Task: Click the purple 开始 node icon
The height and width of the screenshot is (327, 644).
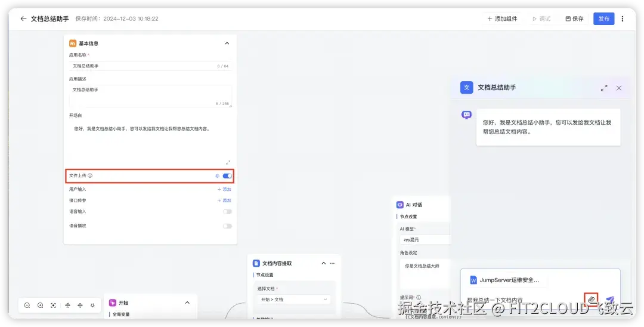Action: click(113, 303)
